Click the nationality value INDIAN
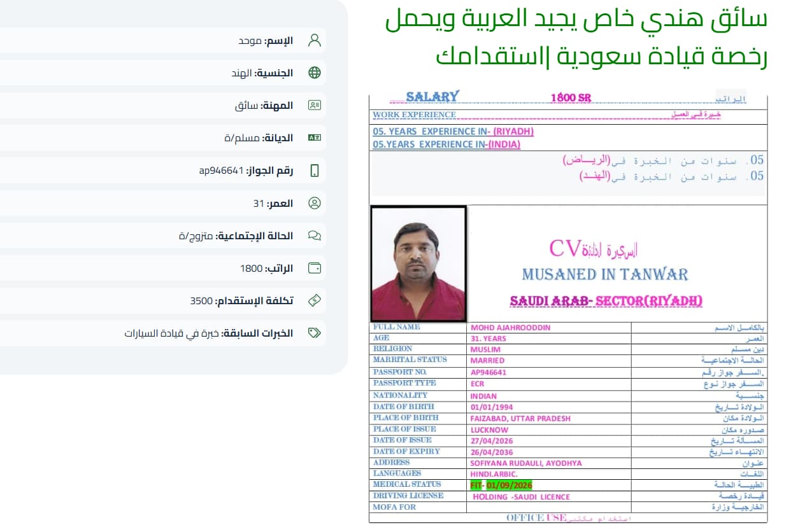Viewport: 791px width, 532px height. (483, 396)
